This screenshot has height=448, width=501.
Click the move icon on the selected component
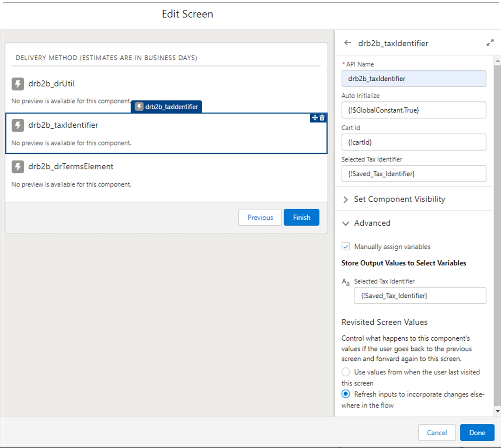(315, 118)
